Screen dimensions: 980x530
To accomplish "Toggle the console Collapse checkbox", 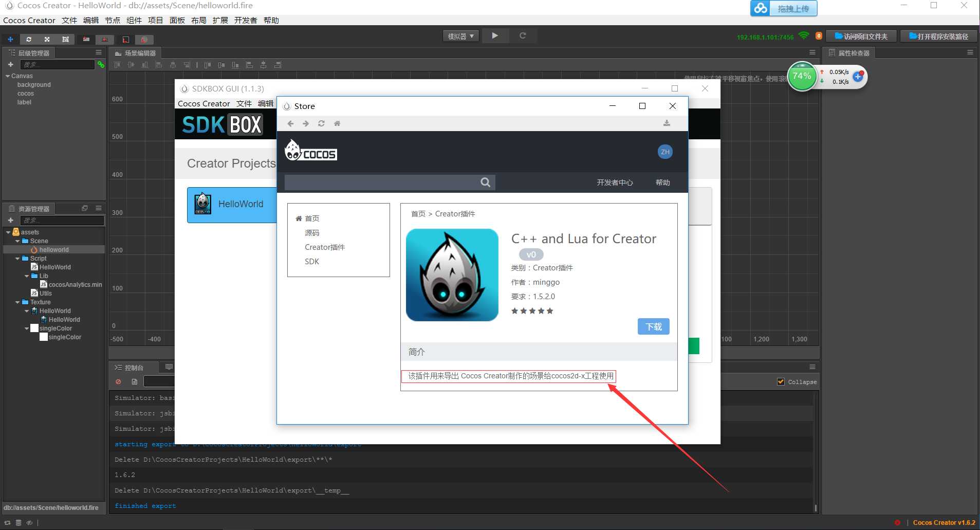I will point(781,381).
